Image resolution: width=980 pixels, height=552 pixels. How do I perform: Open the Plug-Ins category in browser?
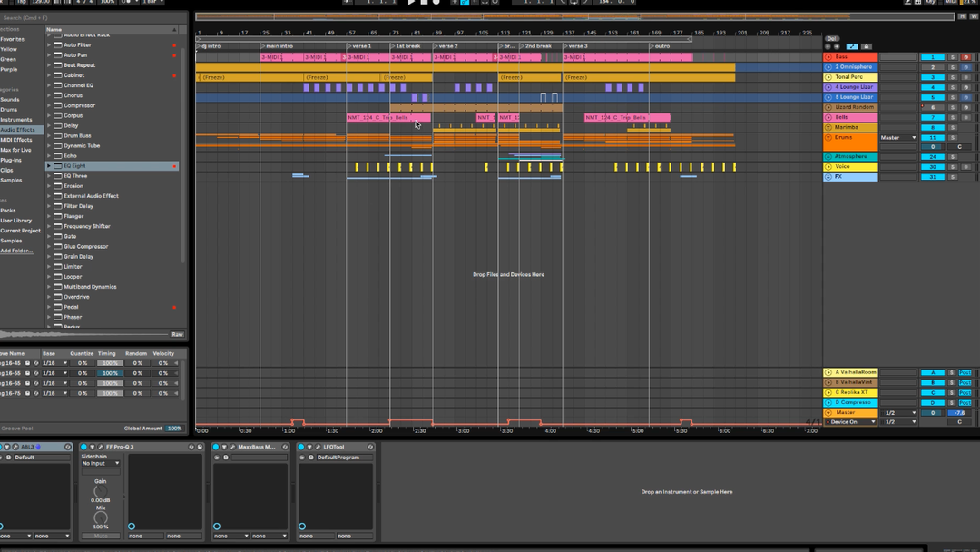click(12, 160)
